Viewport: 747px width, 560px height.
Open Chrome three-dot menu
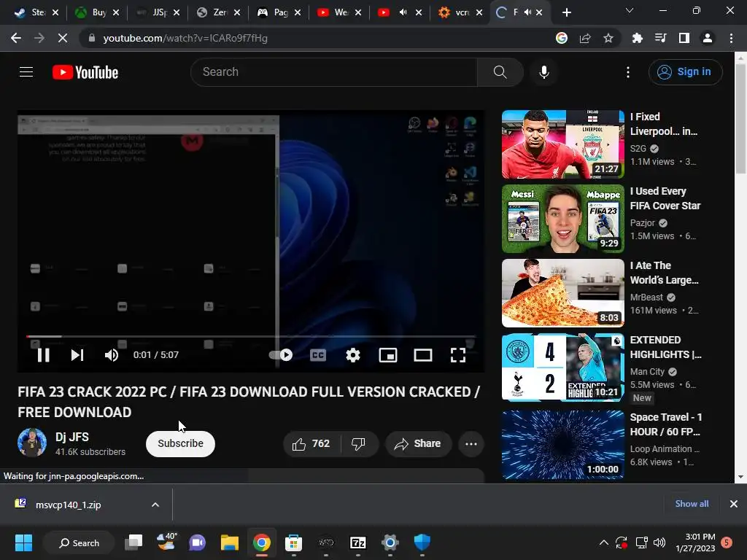point(731,38)
